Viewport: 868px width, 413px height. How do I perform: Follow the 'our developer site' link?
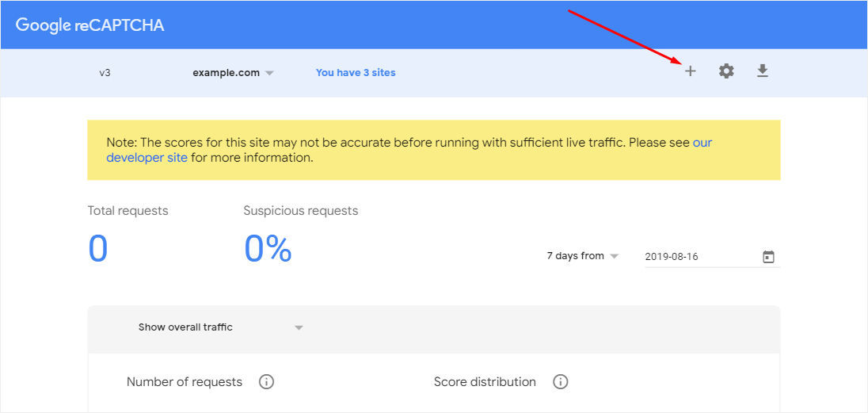click(x=147, y=158)
